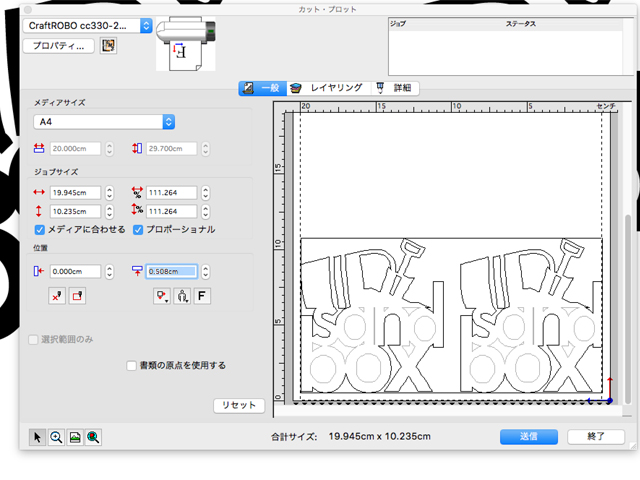Screen dimensions: 640x480
Task: Click the fit-to-page view icon
Action: pyautogui.click(x=74, y=437)
